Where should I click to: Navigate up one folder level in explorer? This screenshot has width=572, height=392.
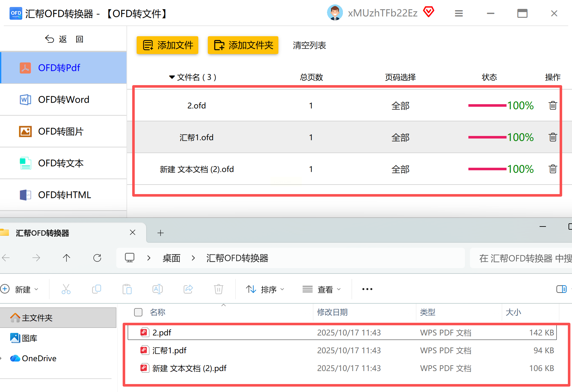coord(66,258)
